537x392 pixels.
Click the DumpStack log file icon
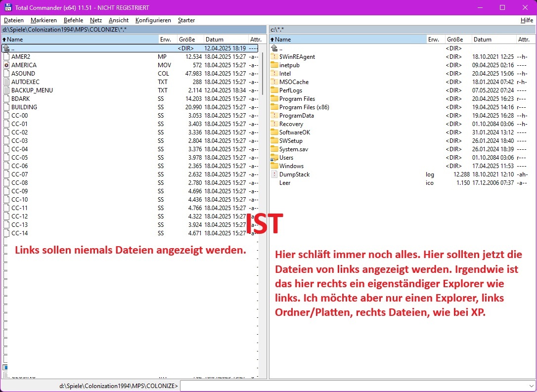[x=274, y=174]
